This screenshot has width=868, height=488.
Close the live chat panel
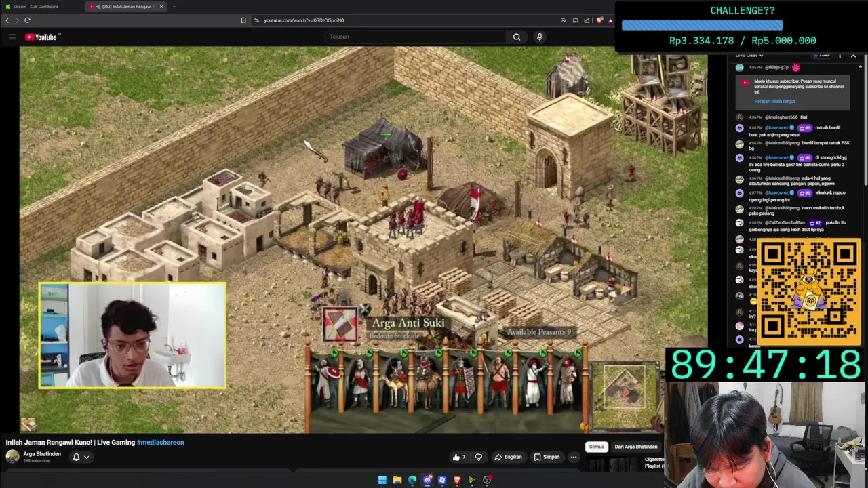pos(853,56)
